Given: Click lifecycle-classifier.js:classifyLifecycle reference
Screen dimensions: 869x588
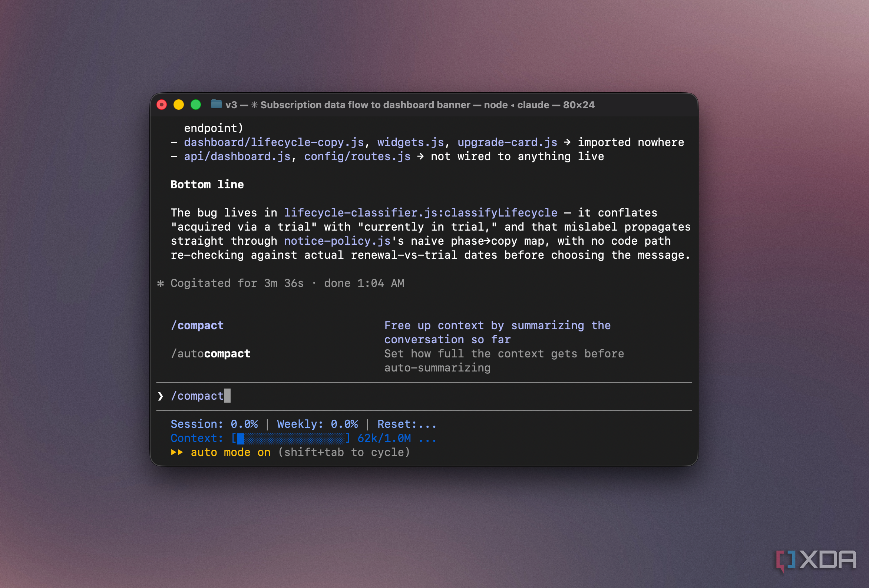Looking at the screenshot, I should (421, 213).
